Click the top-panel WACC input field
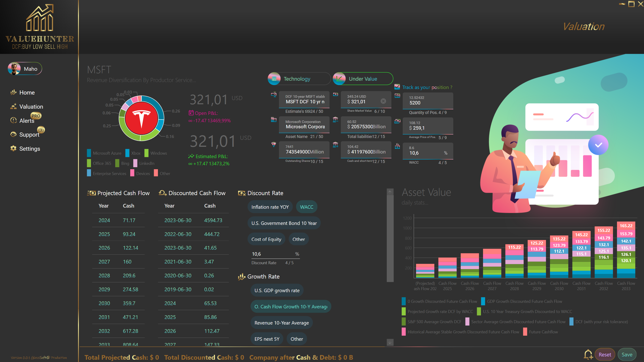The width and height of the screenshot is (644, 362). click(428, 151)
